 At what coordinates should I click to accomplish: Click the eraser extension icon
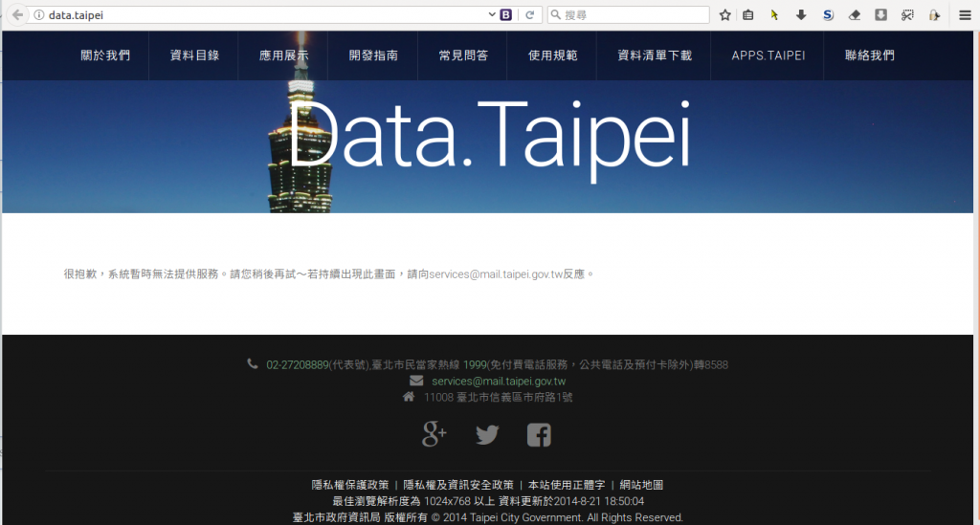(x=855, y=15)
